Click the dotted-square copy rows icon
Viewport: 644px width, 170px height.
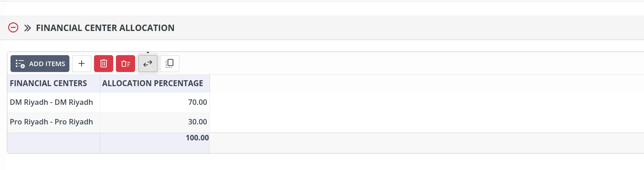170,64
